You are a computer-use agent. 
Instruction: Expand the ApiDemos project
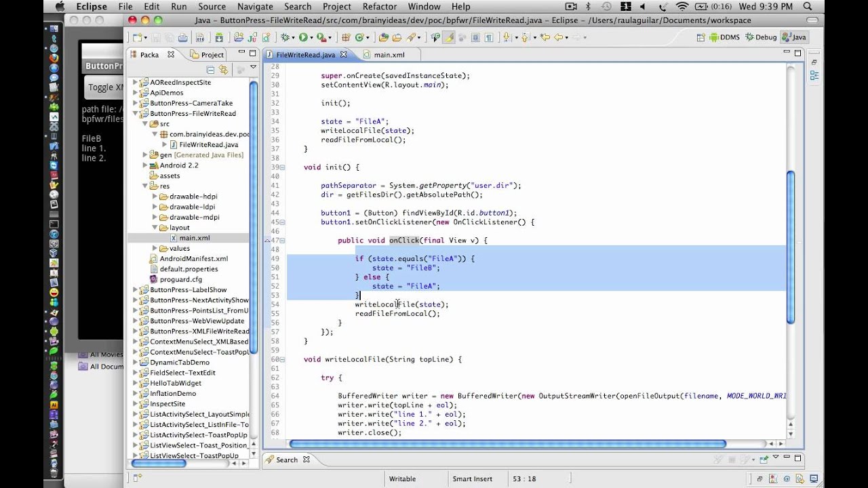click(135, 93)
